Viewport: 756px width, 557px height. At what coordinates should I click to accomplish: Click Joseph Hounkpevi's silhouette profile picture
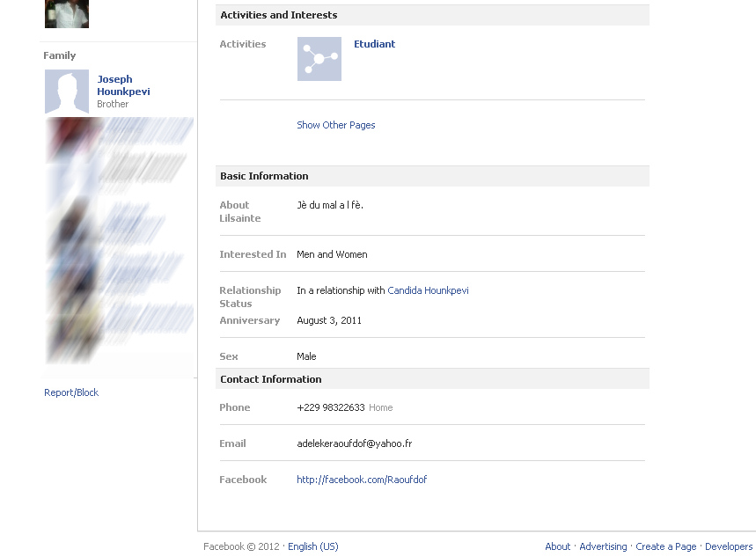tap(67, 92)
